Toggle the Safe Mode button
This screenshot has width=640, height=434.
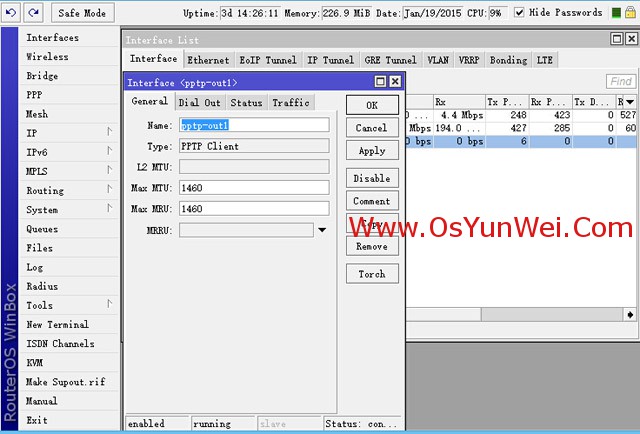[81, 13]
